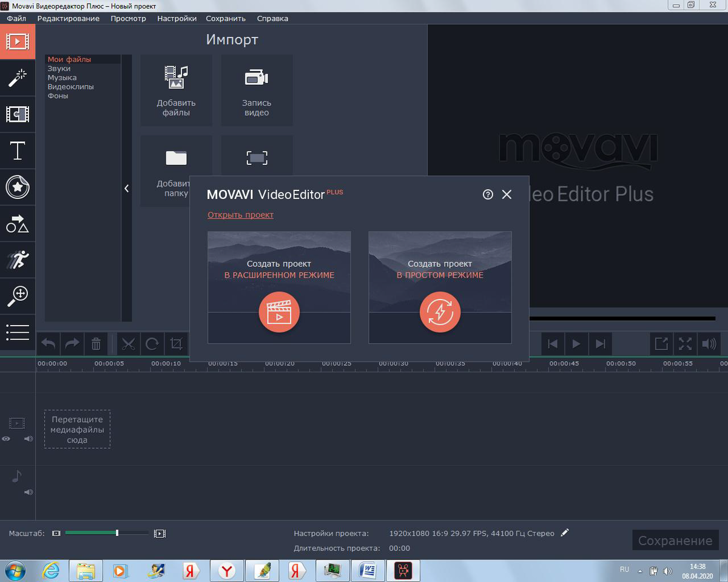The height and width of the screenshot is (582, 728).
Task: Mute the video track with its speaker icon
Action: (28, 439)
